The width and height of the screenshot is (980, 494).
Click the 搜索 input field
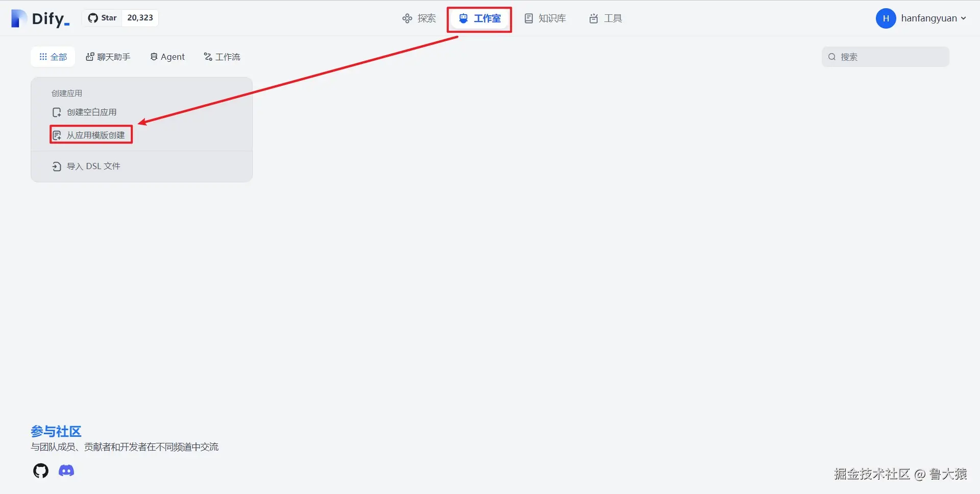coord(886,57)
